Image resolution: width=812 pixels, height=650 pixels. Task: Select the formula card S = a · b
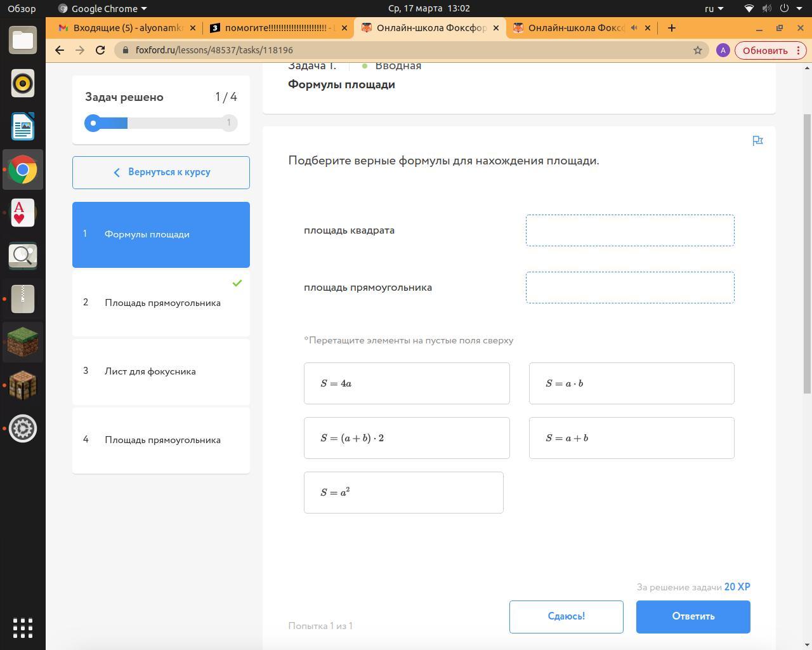(632, 383)
